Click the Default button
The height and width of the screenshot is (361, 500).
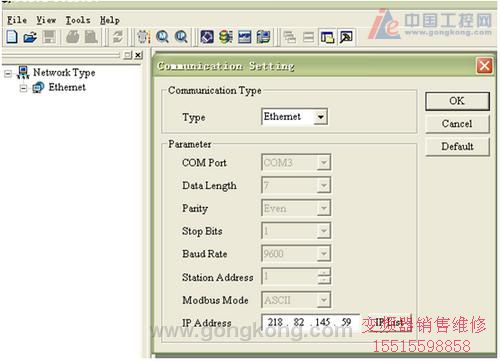point(457,146)
